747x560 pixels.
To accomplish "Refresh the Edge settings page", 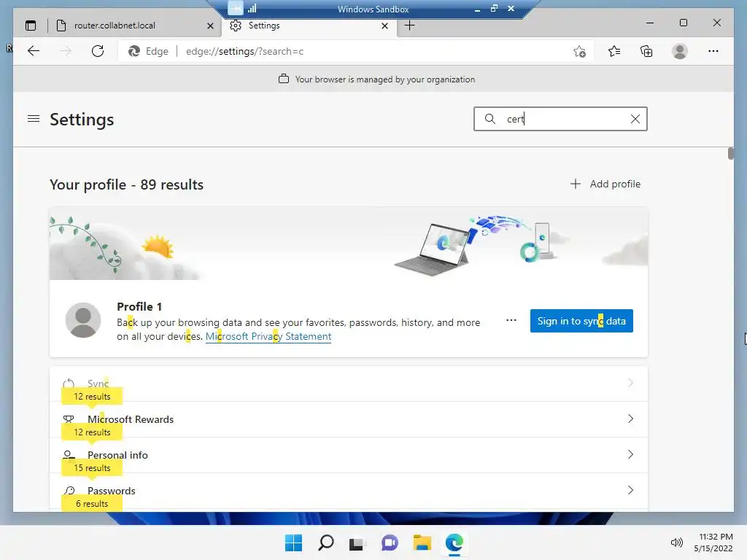I will tap(98, 51).
